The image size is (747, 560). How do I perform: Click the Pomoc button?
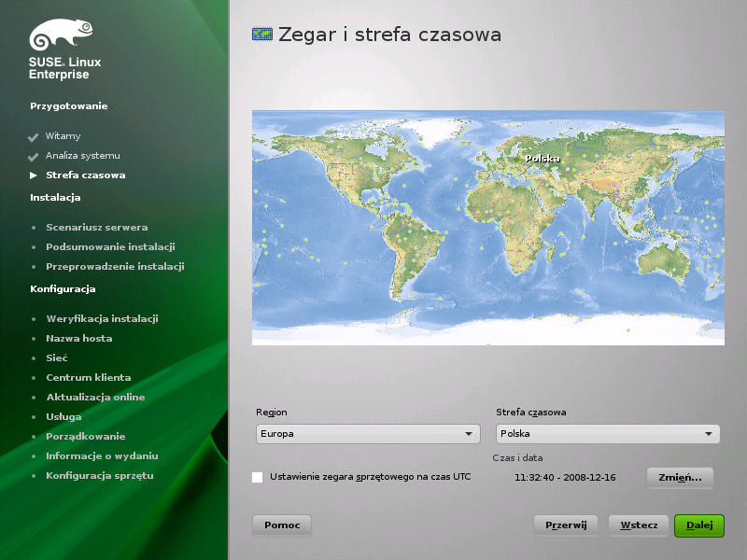click(282, 525)
